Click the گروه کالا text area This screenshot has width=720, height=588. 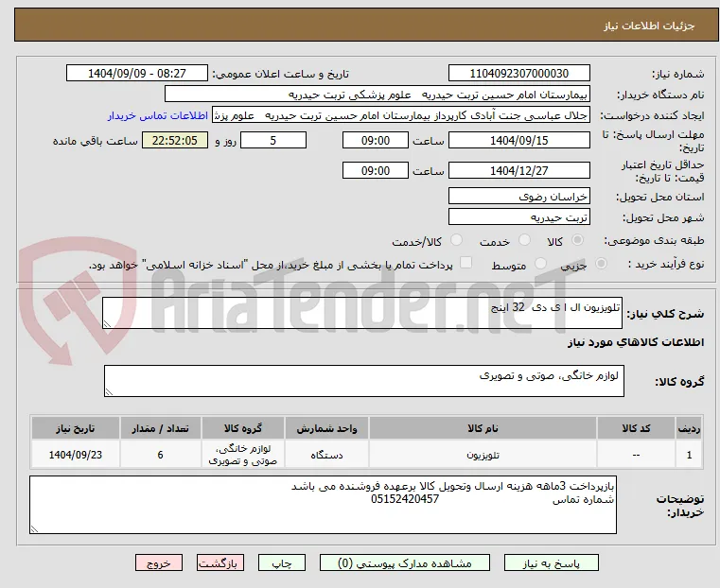(364, 381)
